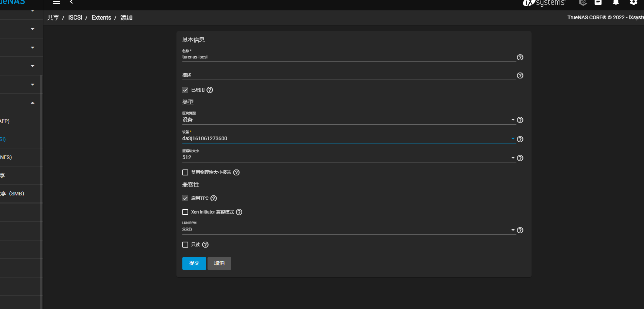
Task: Click 提交 submit button
Action: 194,263
